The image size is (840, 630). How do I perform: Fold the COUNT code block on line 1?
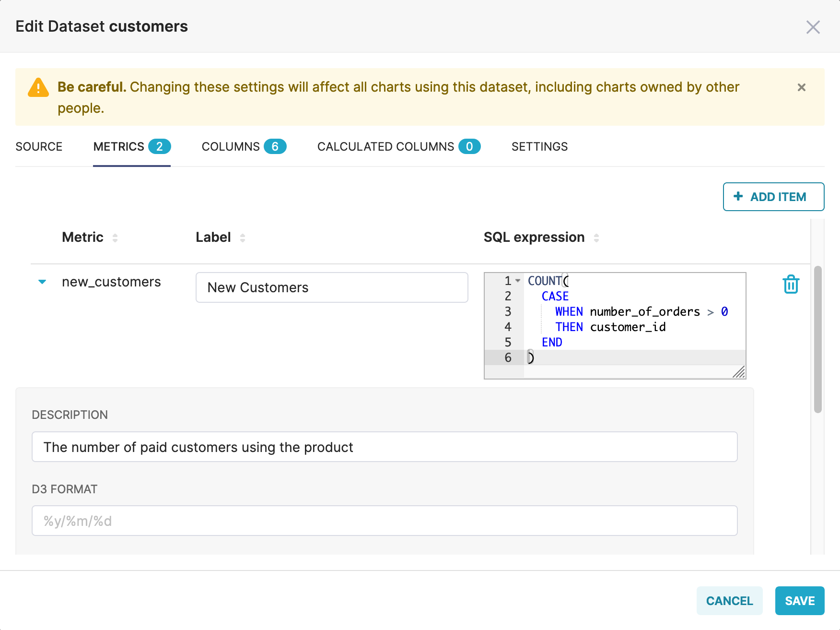tap(518, 281)
